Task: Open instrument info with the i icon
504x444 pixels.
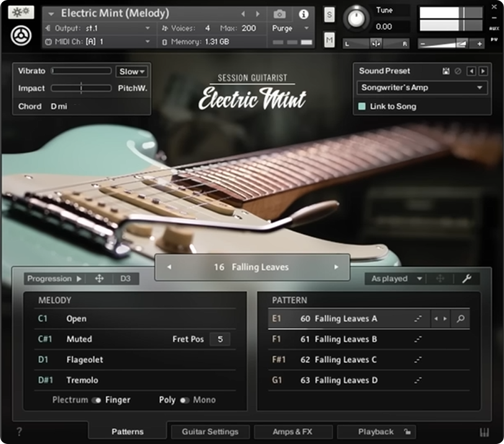Action: coord(303,14)
